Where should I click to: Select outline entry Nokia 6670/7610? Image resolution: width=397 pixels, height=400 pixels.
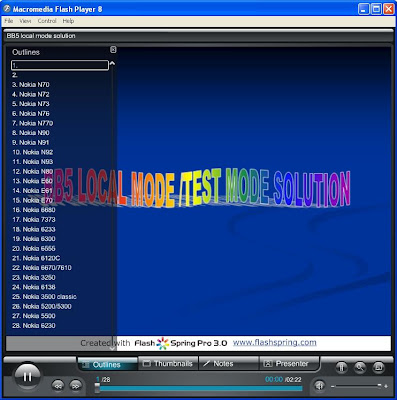point(42,268)
